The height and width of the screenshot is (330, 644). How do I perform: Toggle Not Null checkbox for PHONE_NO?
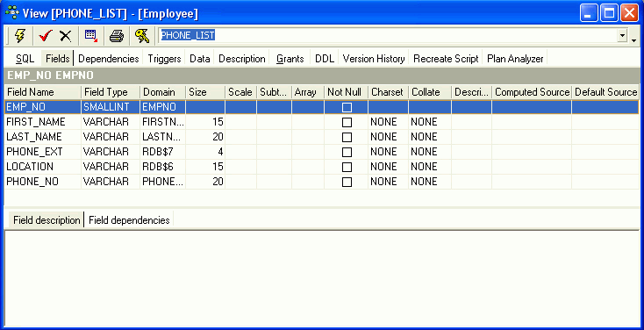click(347, 182)
